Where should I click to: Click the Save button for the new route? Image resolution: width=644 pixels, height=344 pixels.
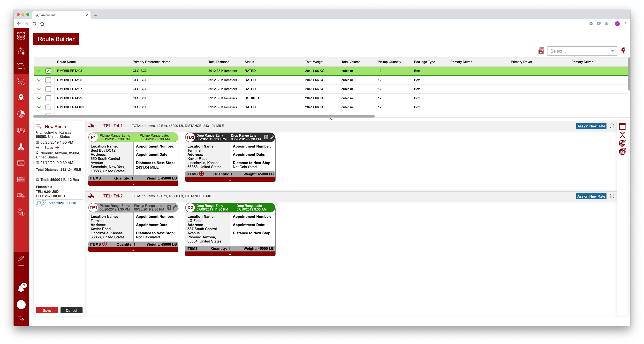point(47,310)
